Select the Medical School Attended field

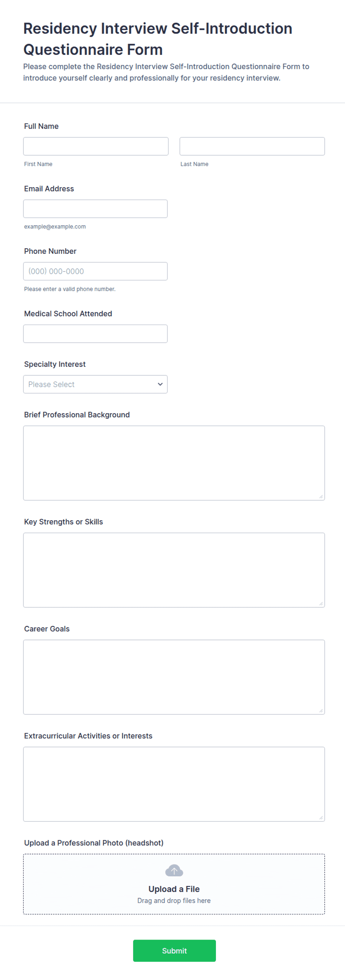tap(95, 333)
